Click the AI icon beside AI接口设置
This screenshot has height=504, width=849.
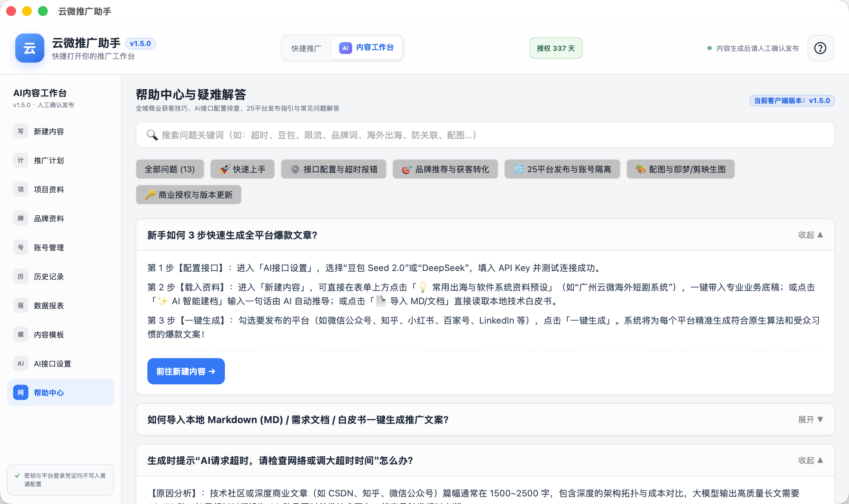tap(21, 364)
